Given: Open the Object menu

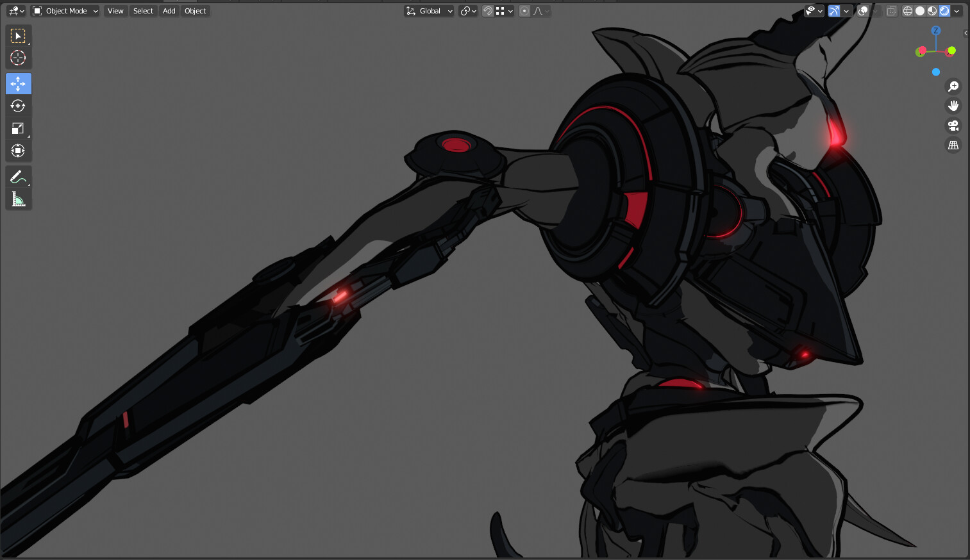Looking at the screenshot, I should coord(195,11).
